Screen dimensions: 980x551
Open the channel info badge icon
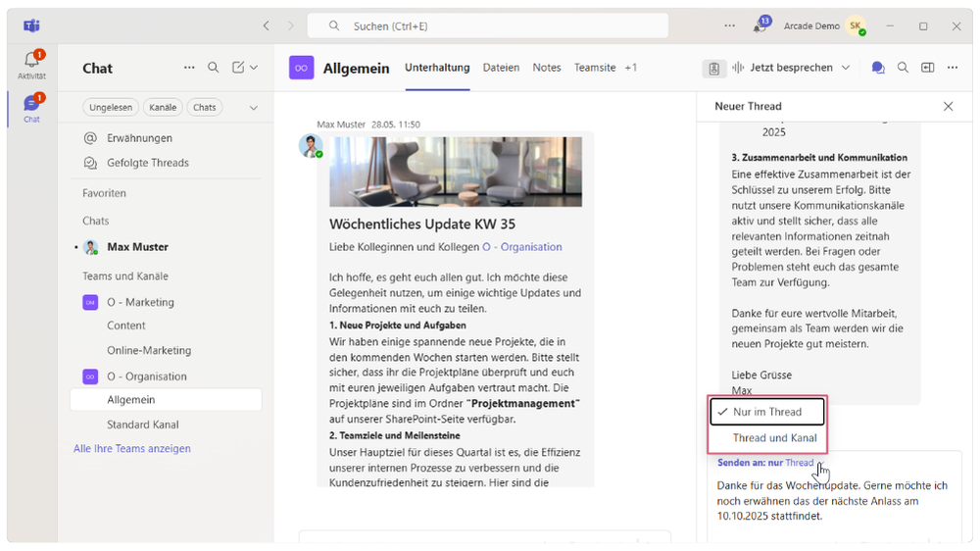click(713, 69)
